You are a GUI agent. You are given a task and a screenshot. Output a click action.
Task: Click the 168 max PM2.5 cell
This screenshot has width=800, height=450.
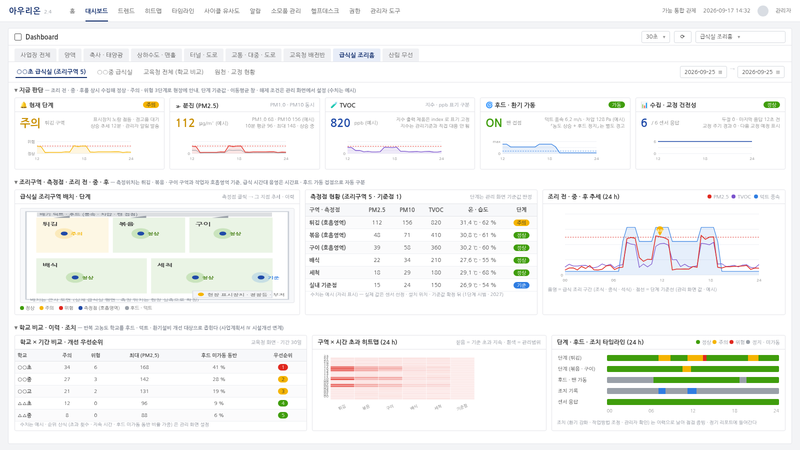click(144, 367)
